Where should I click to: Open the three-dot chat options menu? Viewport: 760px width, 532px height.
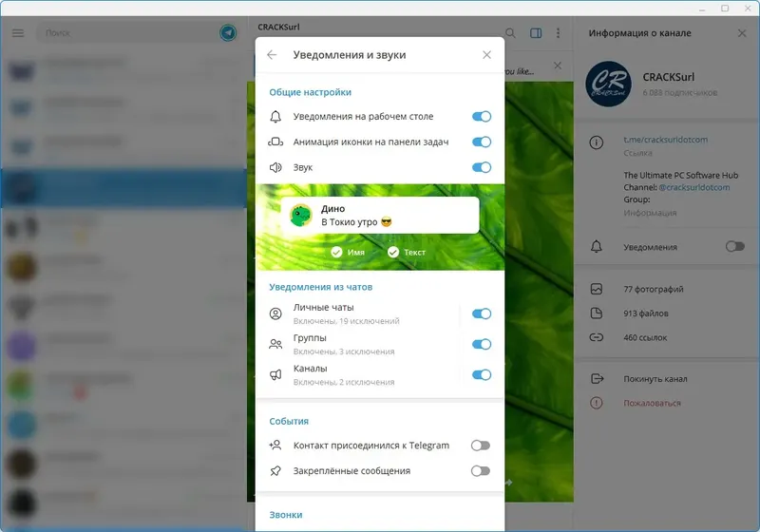click(558, 33)
